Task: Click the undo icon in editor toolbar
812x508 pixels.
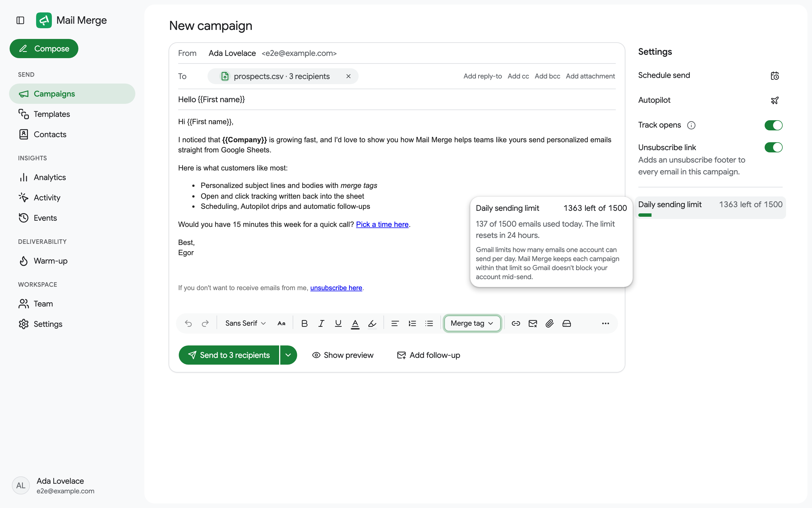Action: (x=188, y=323)
